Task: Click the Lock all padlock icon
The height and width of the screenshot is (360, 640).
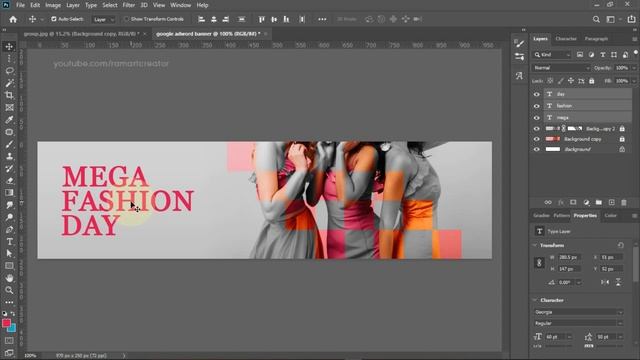Action: (x=591, y=81)
